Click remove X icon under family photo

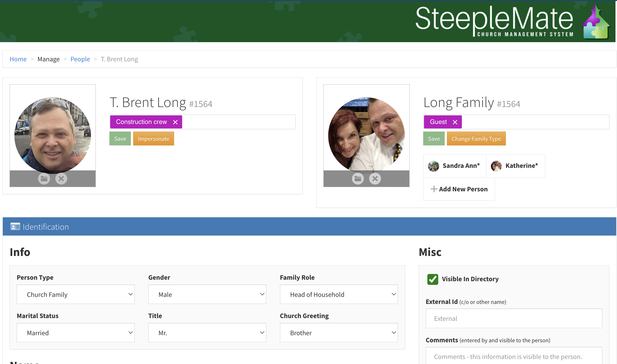coord(375,179)
